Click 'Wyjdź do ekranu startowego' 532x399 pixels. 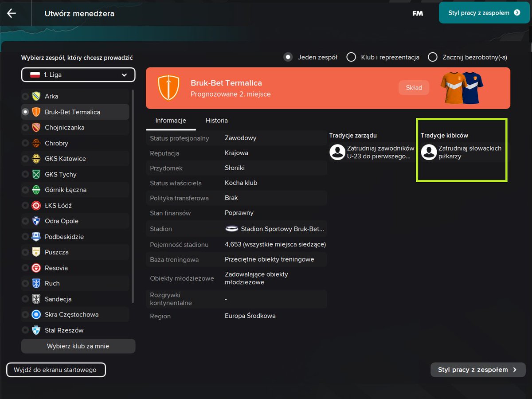[x=56, y=369]
